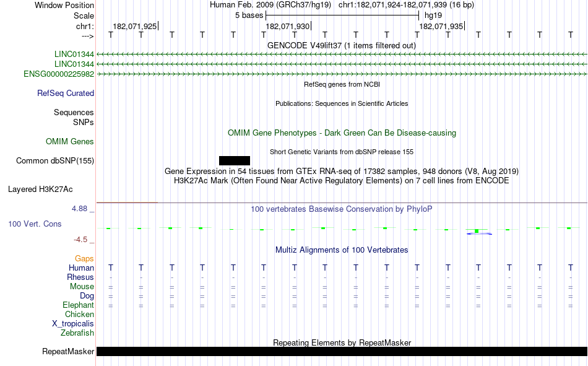Open the SNPs publication track label
Screen dimensions: 588x366
click(84, 123)
